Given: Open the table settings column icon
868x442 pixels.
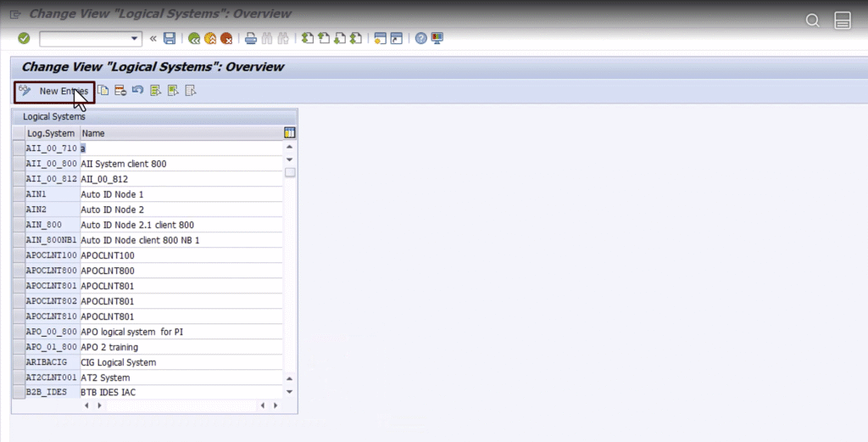Looking at the screenshot, I should click(x=290, y=133).
